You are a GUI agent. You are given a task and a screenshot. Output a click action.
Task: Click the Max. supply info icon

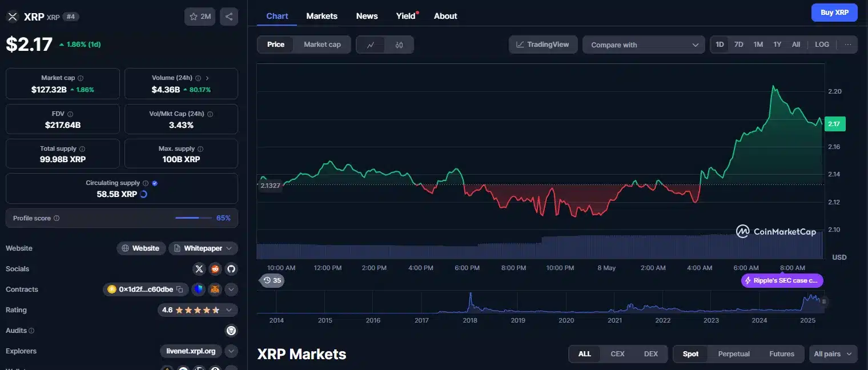(200, 149)
